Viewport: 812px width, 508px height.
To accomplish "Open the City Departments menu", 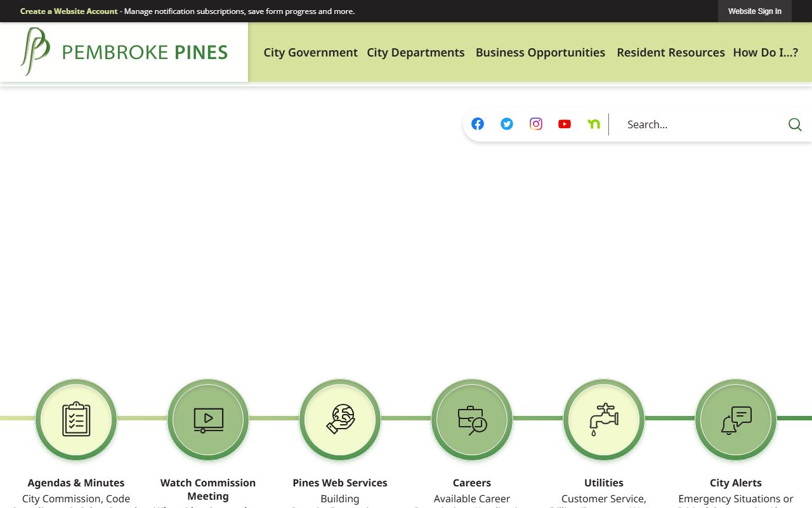I will 416,53.
